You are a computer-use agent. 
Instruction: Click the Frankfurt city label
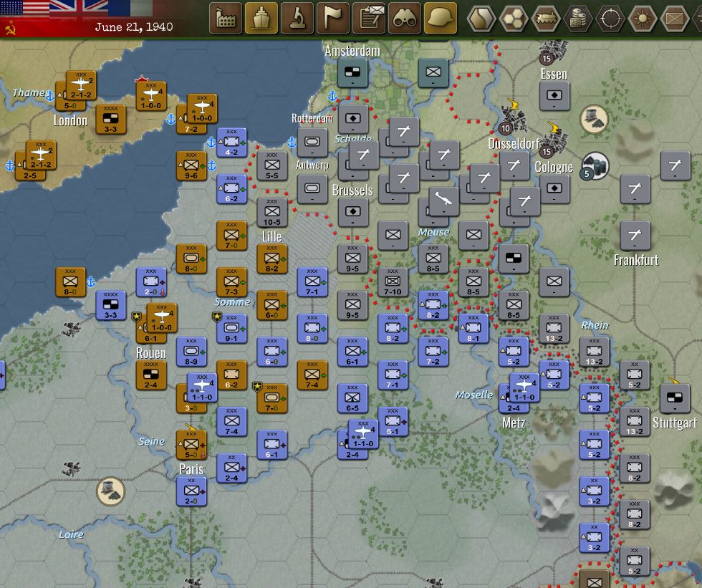click(636, 260)
